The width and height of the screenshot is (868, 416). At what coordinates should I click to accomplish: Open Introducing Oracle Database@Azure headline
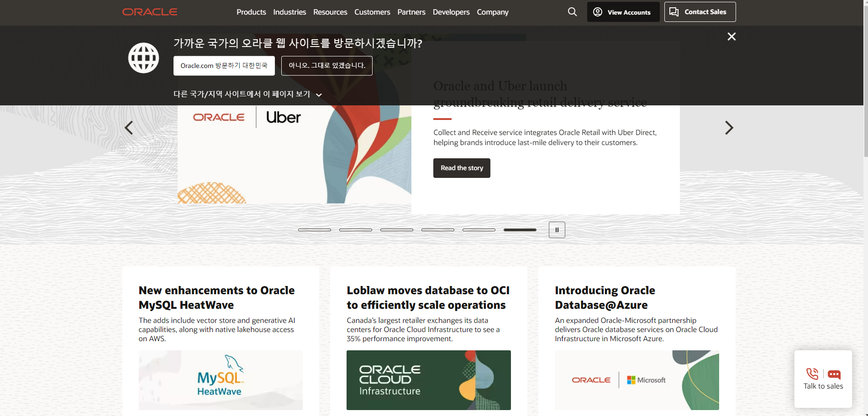tap(605, 297)
